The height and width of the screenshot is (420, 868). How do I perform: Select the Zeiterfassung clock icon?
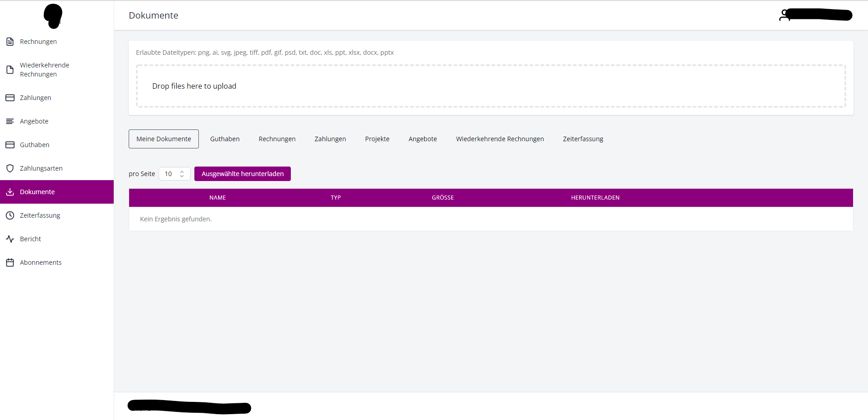pos(10,215)
